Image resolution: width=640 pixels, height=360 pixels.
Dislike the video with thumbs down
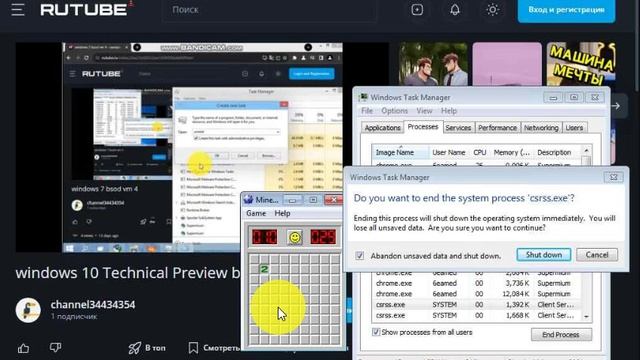pyautogui.click(x=56, y=348)
